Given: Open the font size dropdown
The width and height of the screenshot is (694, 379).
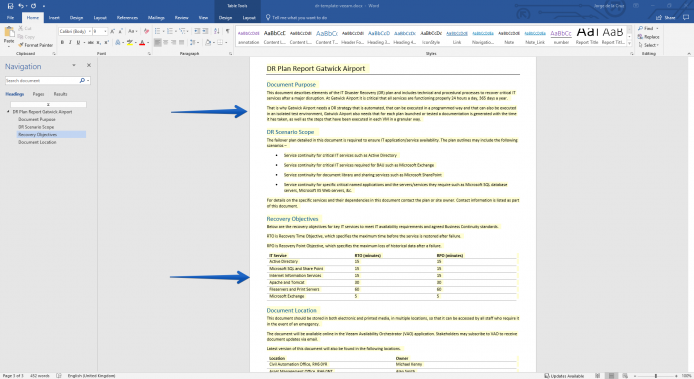Looking at the screenshot, I should [x=105, y=31].
